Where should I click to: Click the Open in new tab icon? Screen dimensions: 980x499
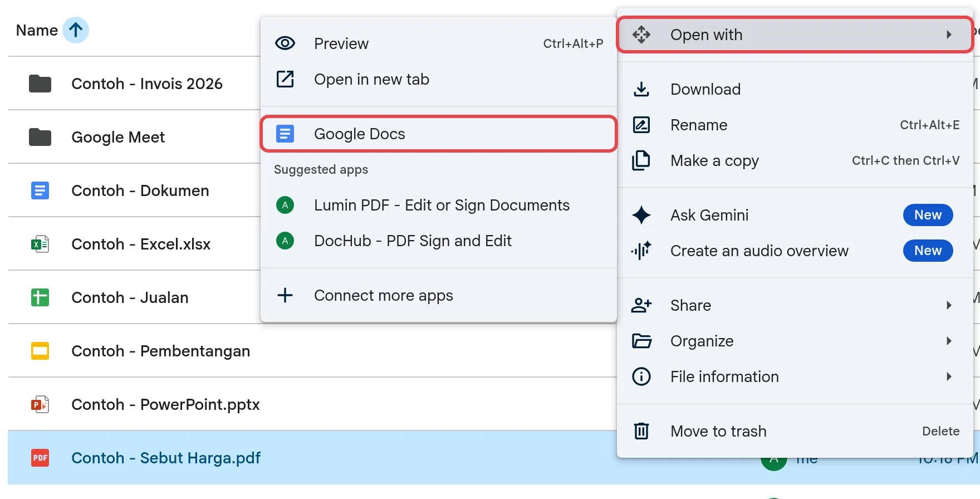(x=285, y=79)
